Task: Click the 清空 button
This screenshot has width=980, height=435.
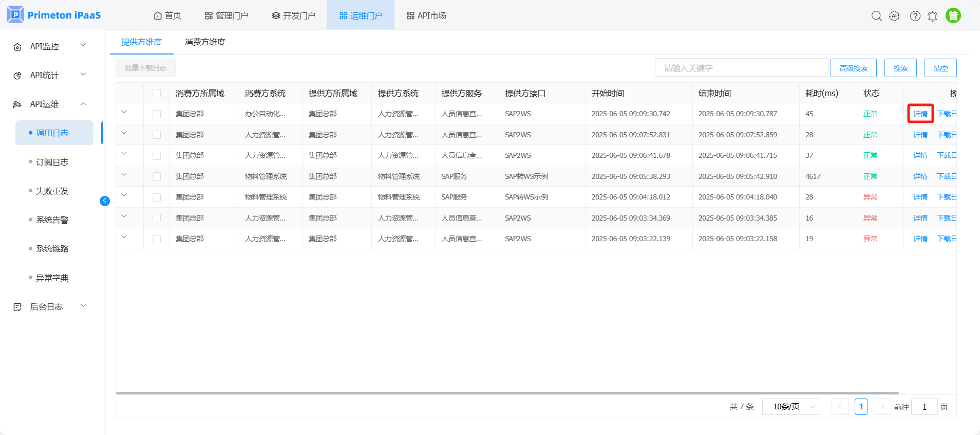Action: 940,68
